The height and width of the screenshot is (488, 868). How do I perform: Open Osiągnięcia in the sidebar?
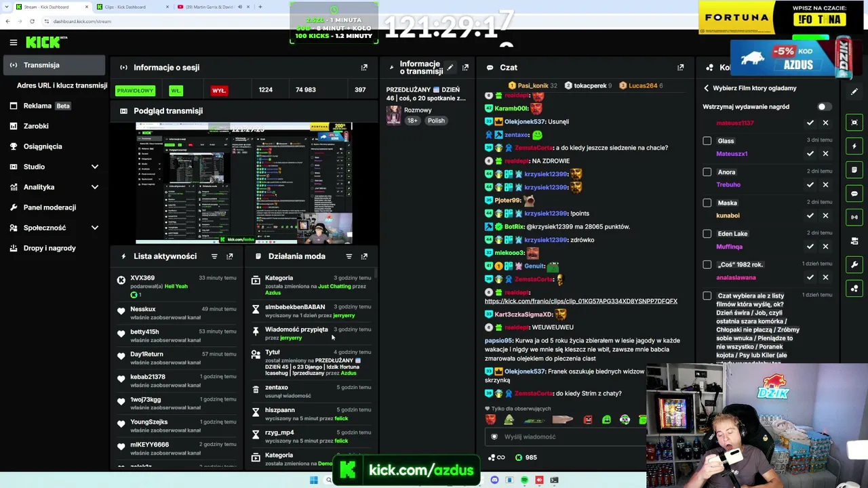pyautogui.click(x=54, y=146)
